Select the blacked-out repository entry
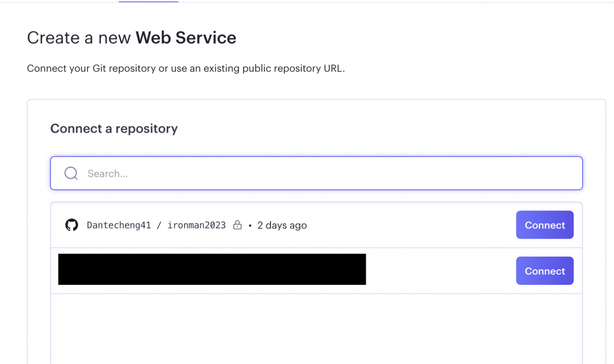 212,269
